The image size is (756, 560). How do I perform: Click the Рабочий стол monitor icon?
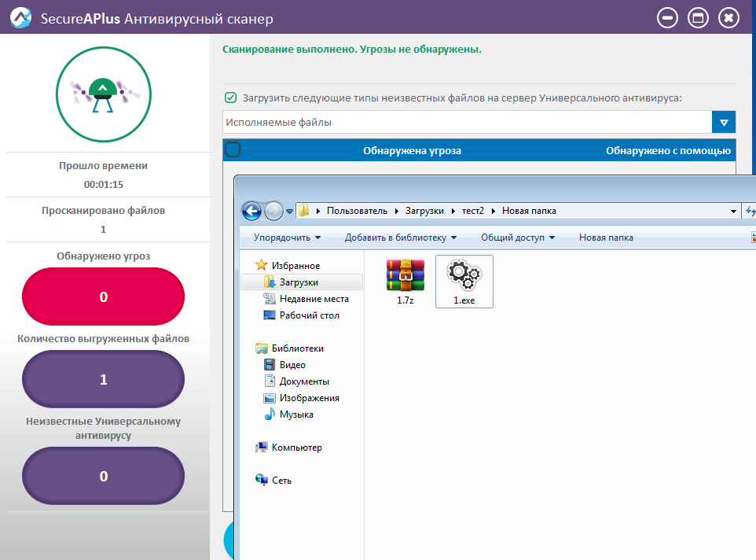click(270, 315)
